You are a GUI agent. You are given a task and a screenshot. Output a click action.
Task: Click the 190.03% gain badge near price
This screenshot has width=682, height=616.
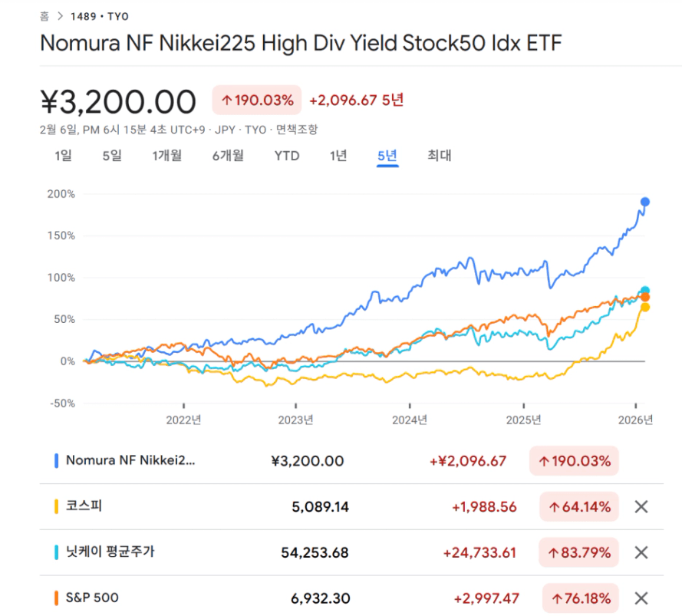257,100
